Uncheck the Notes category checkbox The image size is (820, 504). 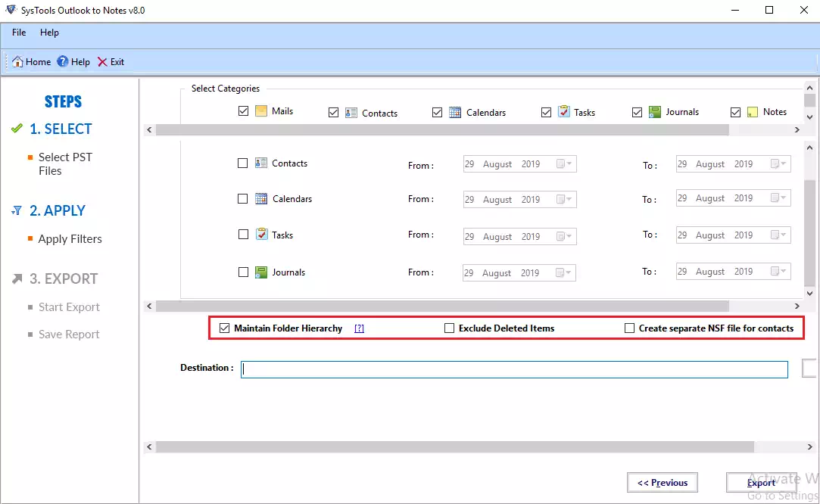[x=735, y=113]
